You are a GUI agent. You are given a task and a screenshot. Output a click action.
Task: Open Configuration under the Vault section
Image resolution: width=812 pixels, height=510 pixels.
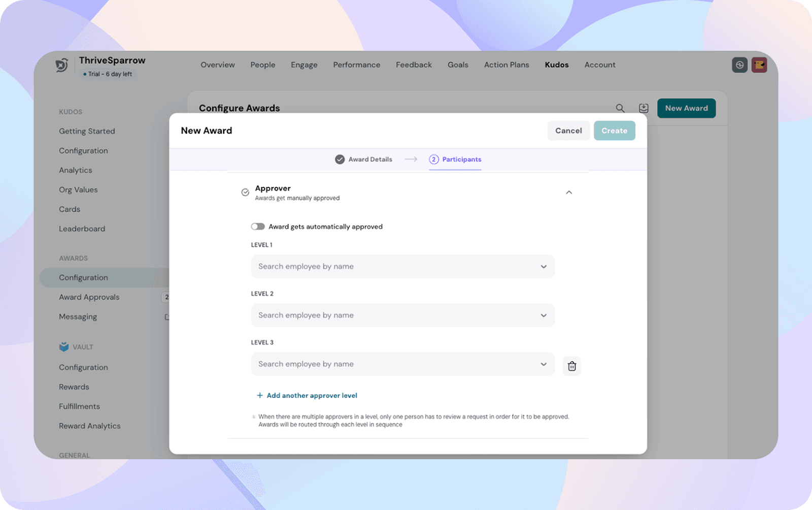tap(83, 367)
